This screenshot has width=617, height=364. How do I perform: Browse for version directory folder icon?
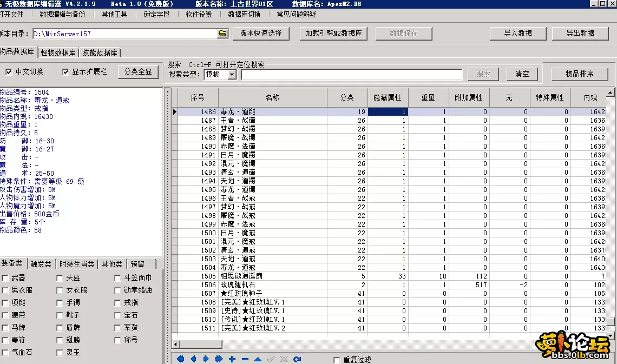[222, 34]
